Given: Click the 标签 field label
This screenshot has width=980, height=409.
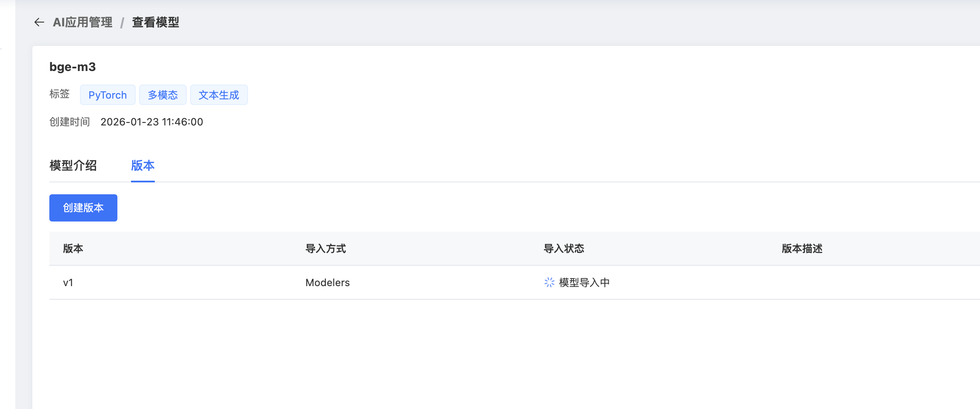Looking at the screenshot, I should pyautogui.click(x=60, y=94).
